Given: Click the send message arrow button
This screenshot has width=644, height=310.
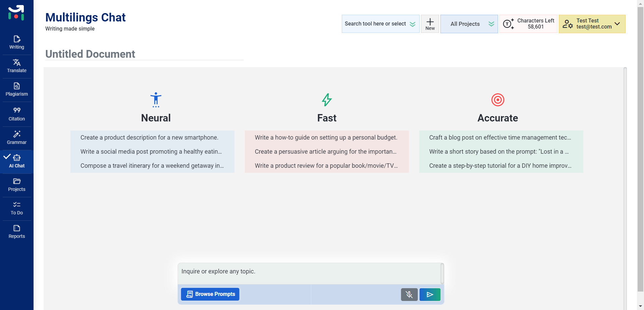Looking at the screenshot, I should point(430,295).
